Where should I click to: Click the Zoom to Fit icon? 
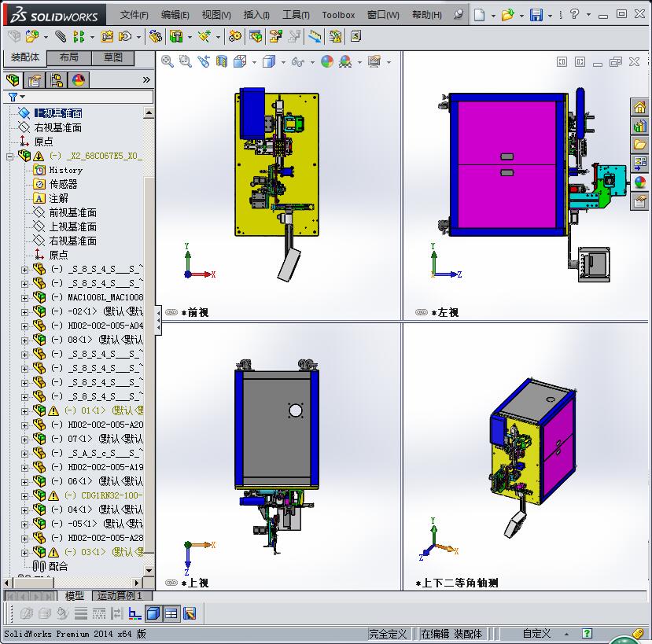(168, 61)
